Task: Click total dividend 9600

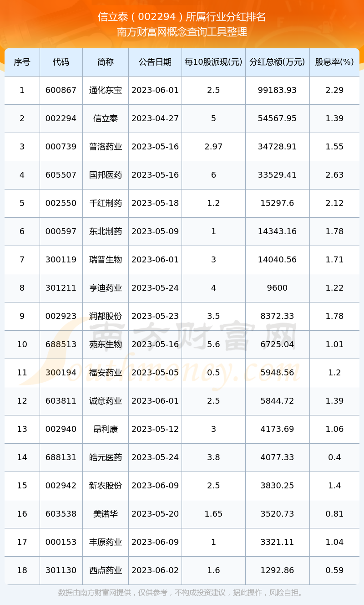Action: [278, 288]
